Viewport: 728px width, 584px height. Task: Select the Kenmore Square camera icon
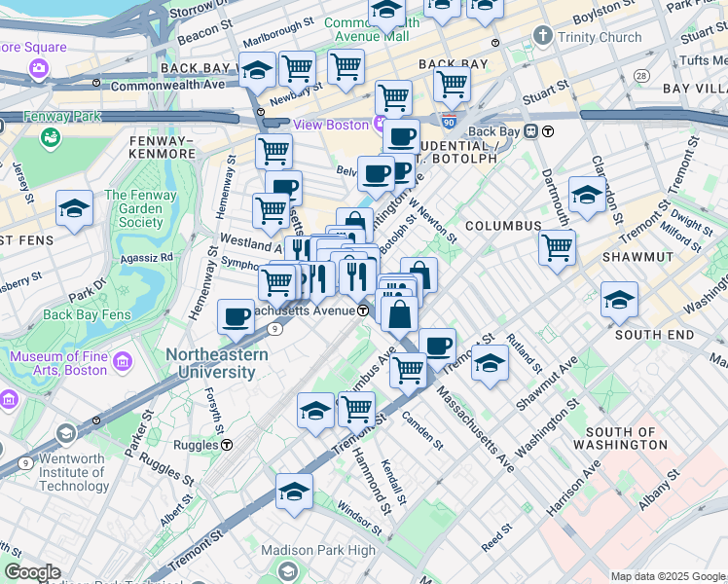point(39,69)
